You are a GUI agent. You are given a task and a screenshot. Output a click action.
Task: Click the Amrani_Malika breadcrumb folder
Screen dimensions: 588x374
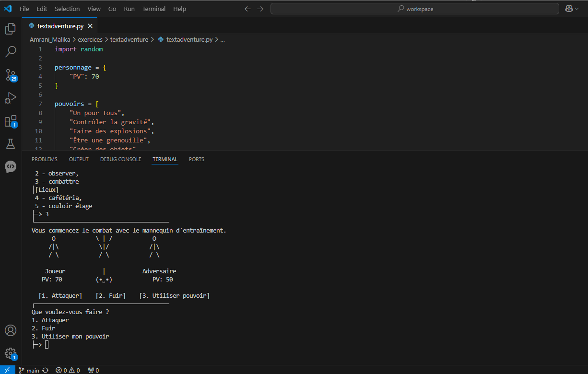(x=50, y=40)
